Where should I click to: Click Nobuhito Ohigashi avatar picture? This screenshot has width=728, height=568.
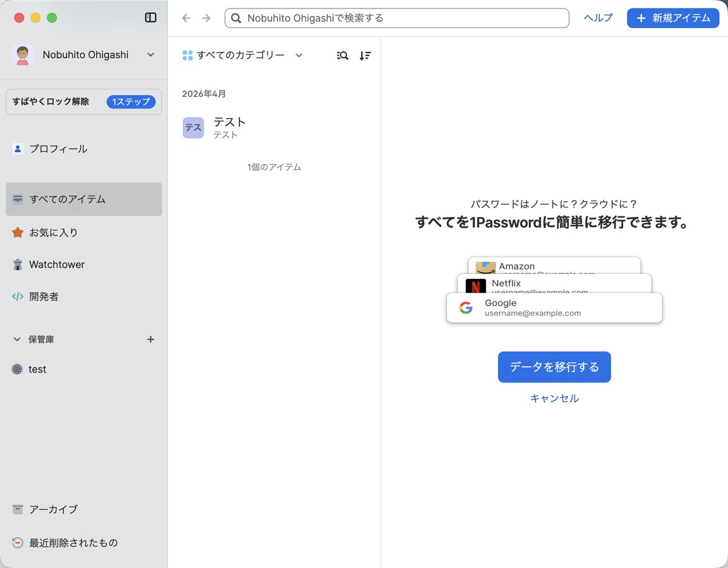coord(23,55)
